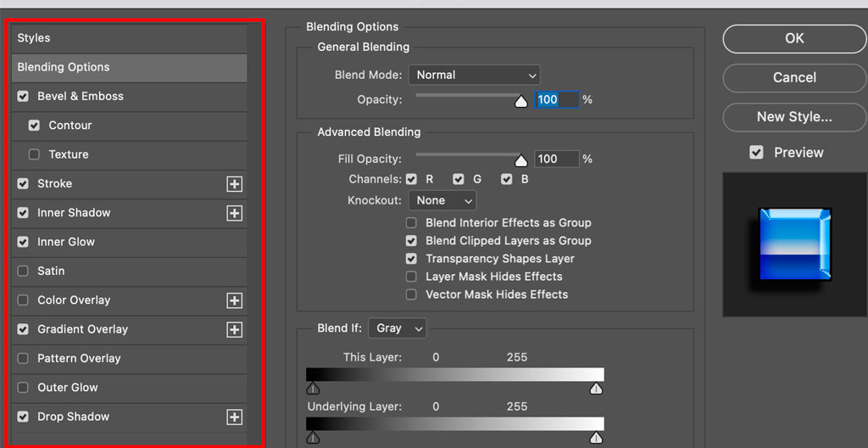Click the Underlying Layer white slider handle
Viewport: 868px width, 448px height.
(596, 438)
